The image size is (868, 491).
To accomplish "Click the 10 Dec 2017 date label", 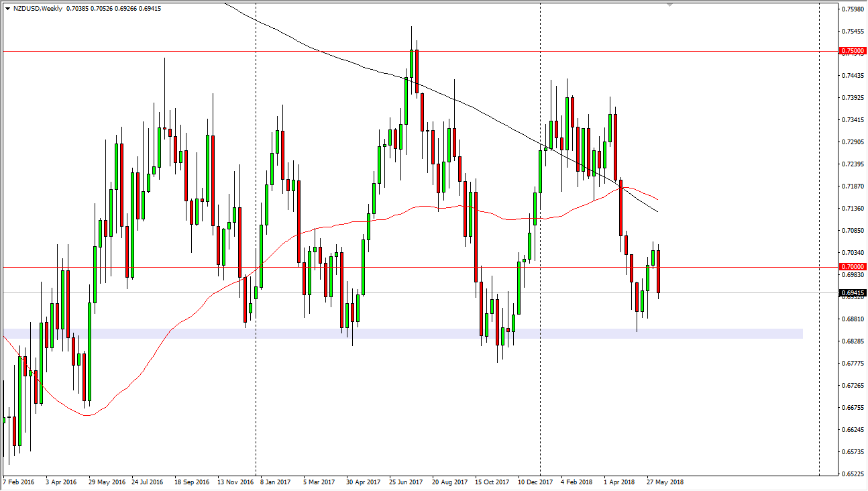I will [535, 482].
